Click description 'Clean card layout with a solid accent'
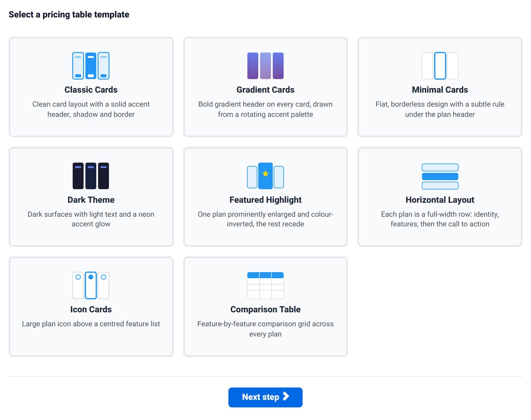 point(91,104)
